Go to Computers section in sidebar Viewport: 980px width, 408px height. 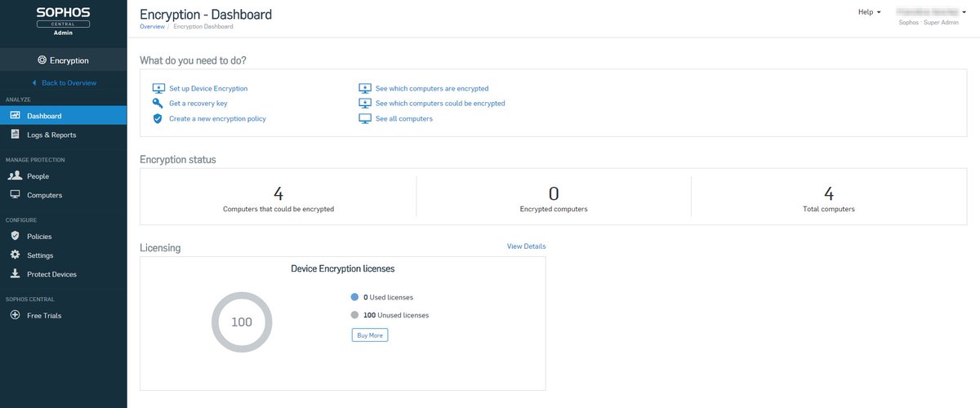pyautogui.click(x=64, y=195)
